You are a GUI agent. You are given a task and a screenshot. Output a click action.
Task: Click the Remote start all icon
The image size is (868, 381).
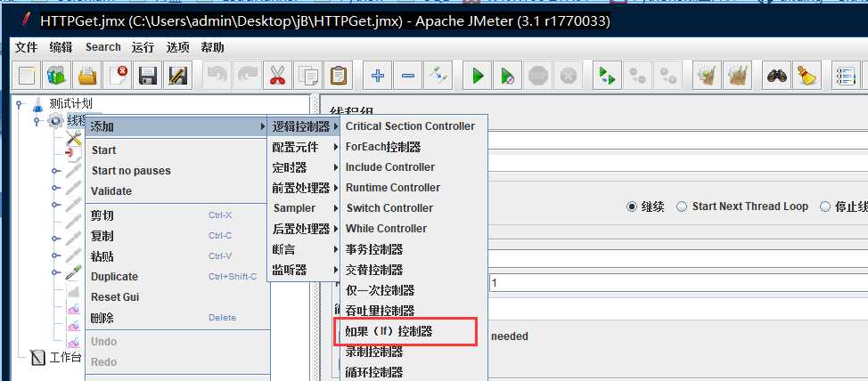[607, 75]
